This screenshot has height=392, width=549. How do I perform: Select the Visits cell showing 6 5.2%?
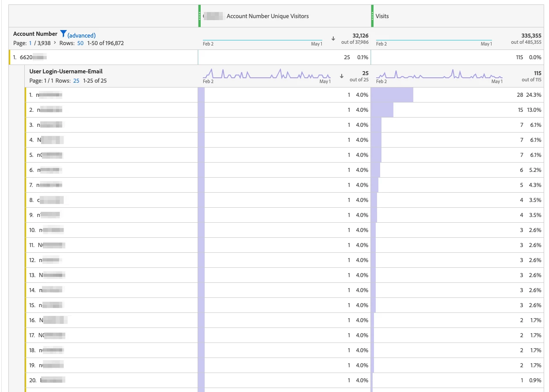click(x=457, y=170)
